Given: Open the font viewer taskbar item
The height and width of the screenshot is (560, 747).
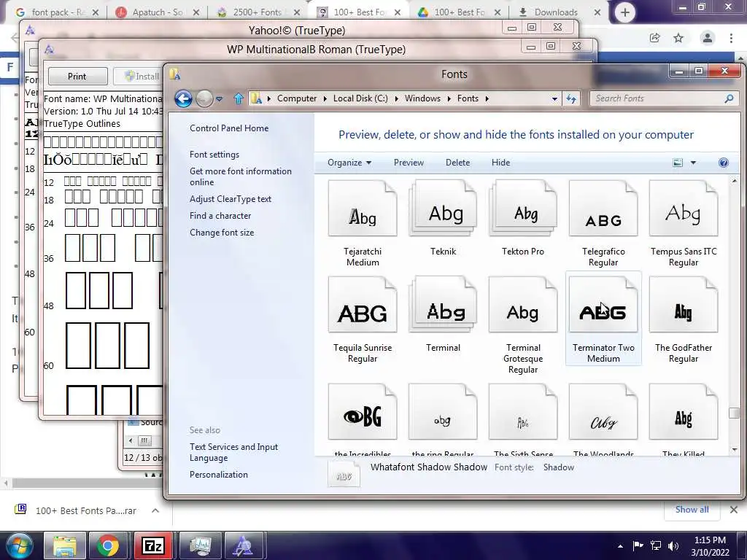Looking at the screenshot, I should [x=242, y=545].
